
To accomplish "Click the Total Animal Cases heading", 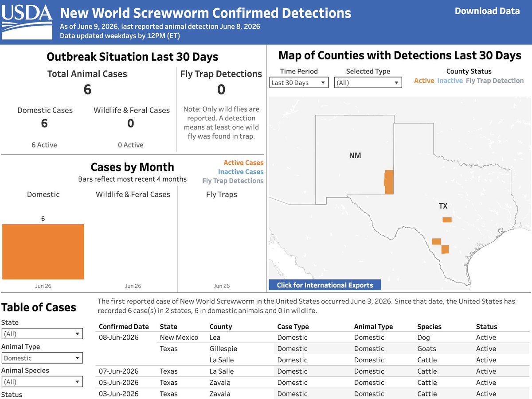I will tap(87, 74).
